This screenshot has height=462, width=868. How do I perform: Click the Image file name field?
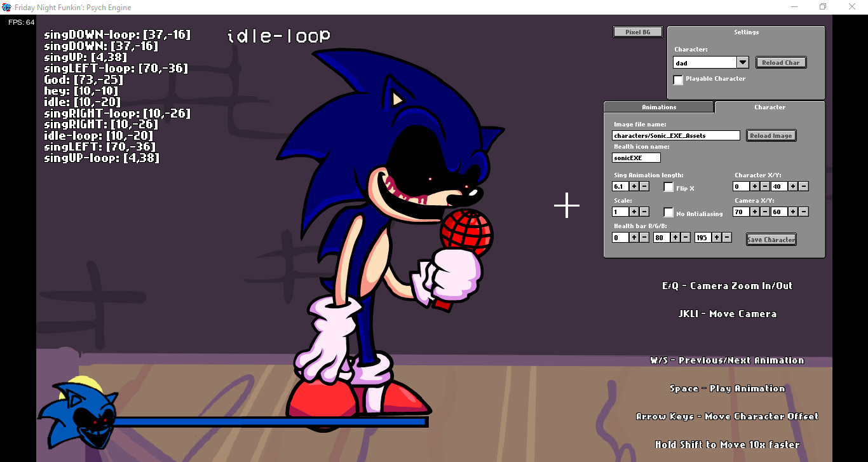[676, 135]
